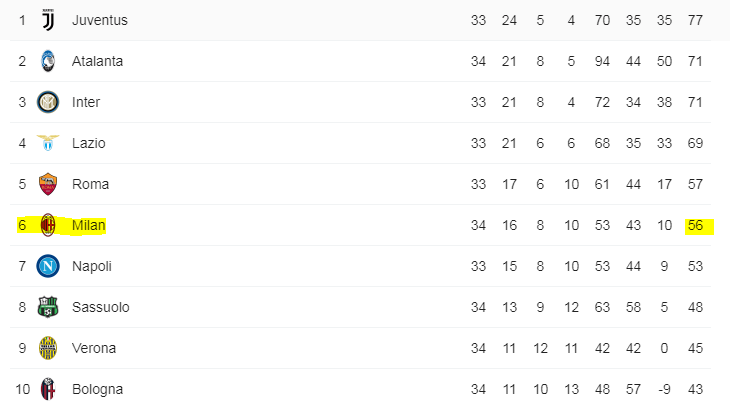Click Juventus's 77 points value
The width and height of the screenshot is (730, 409).
pos(696,20)
